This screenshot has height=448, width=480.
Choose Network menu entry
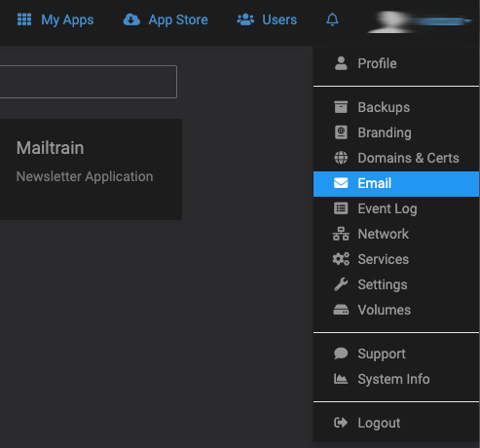tap(396, 234)
